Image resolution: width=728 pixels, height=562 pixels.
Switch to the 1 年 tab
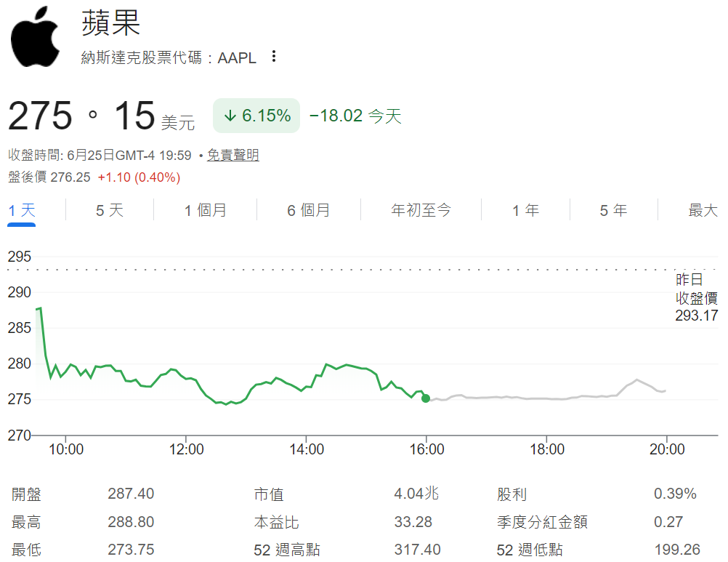525,210
